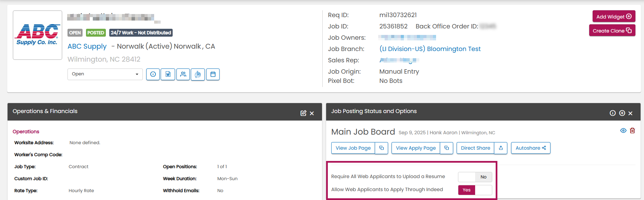Open the View Apply Page button
The image size is (644, 200).
(x=416, y=148)
